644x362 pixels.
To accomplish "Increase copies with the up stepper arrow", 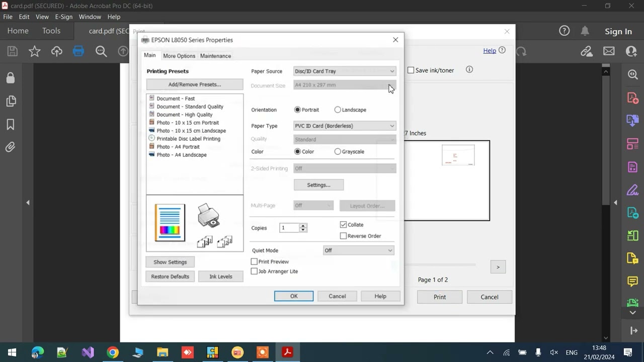I will coord(303,226).
